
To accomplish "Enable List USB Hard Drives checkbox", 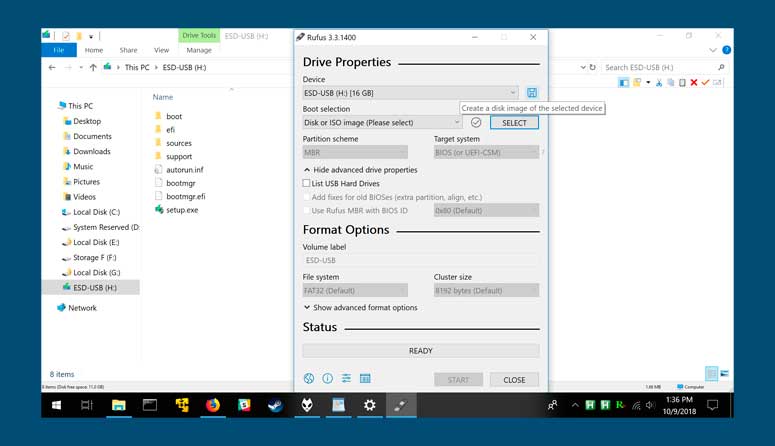I will 306,183.
